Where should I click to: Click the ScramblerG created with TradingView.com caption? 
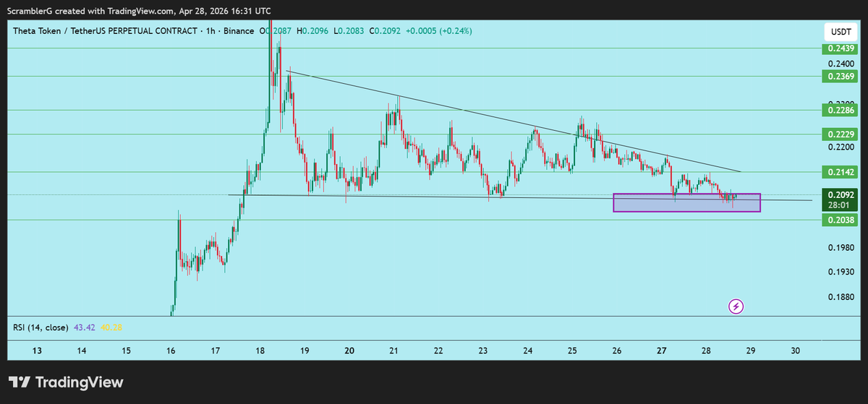coord(140,12)
